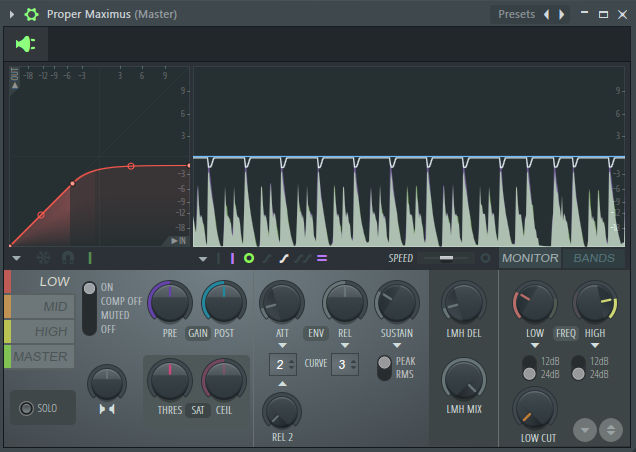Click the SUSTAIN knob

pos(397,302)
